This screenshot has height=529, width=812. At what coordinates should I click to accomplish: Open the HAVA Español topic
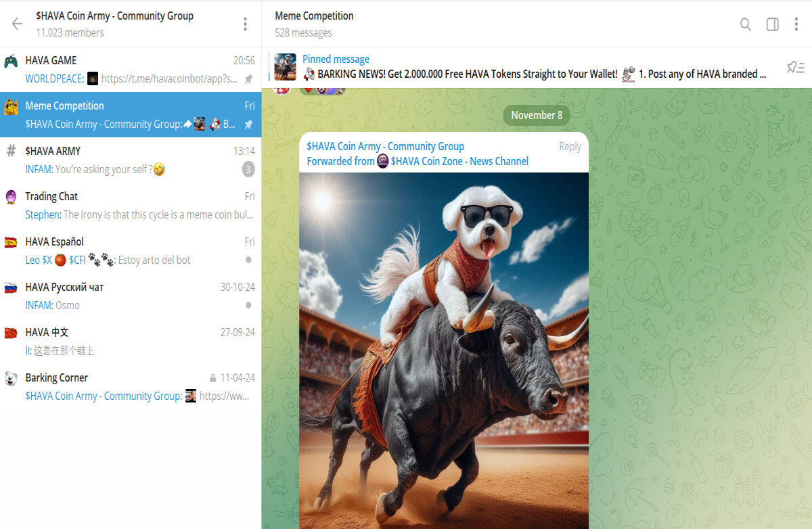coord(131,250)
